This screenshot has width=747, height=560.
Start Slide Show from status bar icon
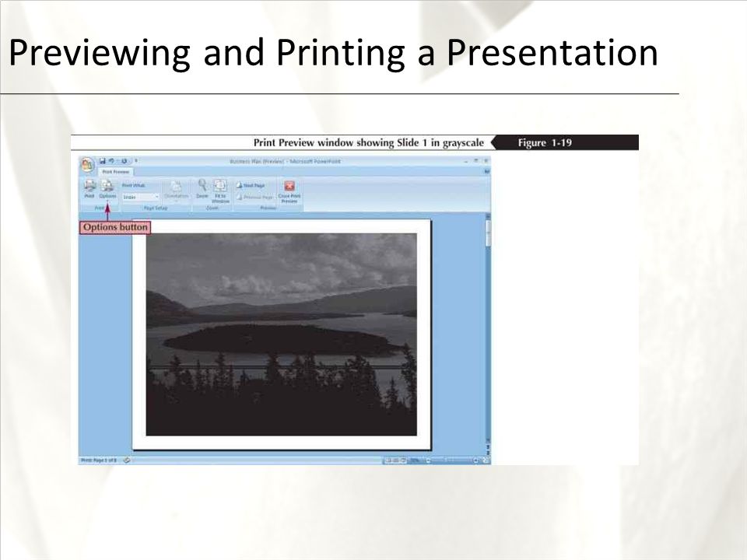tap(404, 460)
